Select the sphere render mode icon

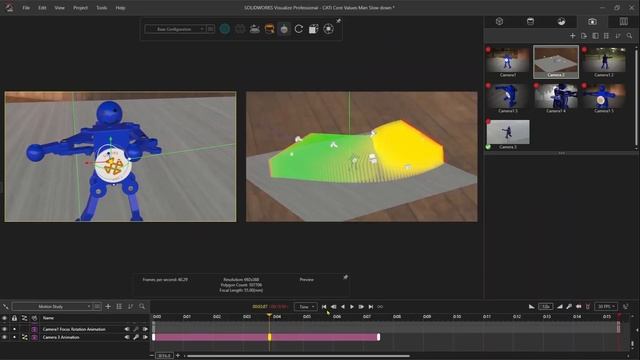coord(284,29)
